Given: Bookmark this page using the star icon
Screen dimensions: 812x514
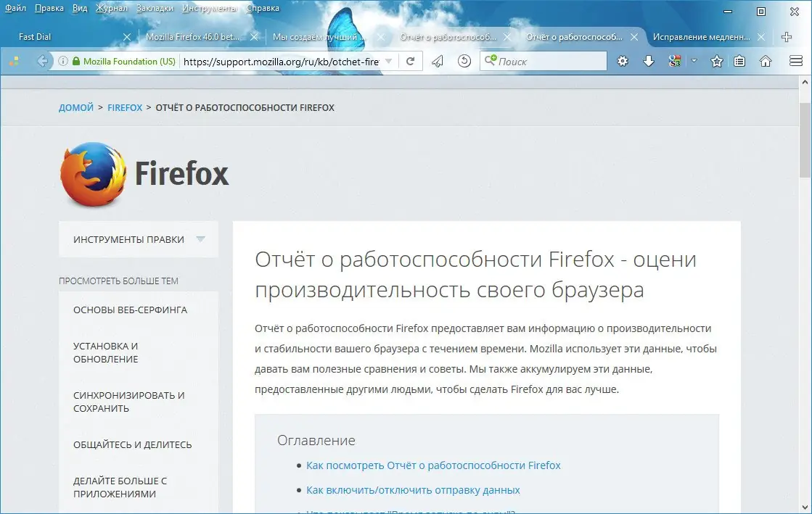Looking at the screenshot, I should click(x=716, y=61).
